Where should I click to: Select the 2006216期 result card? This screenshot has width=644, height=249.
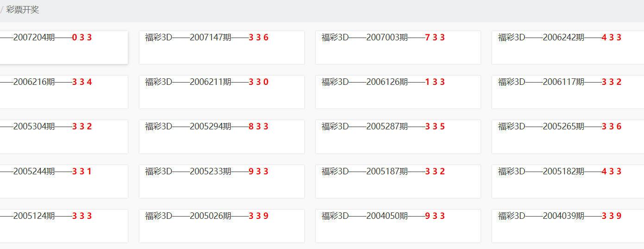pyautogui.click(x=64, y=92)
